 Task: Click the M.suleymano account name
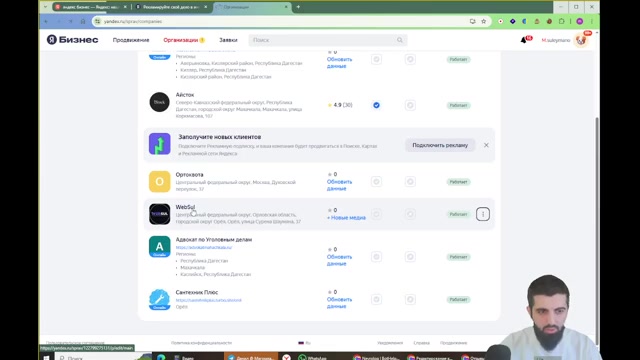coord(556,40)
